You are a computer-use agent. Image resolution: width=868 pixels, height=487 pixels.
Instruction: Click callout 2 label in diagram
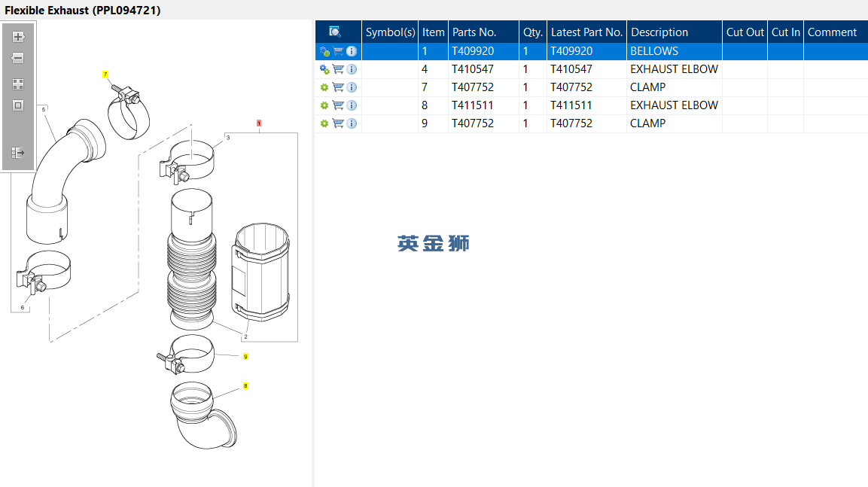(245, 336)
